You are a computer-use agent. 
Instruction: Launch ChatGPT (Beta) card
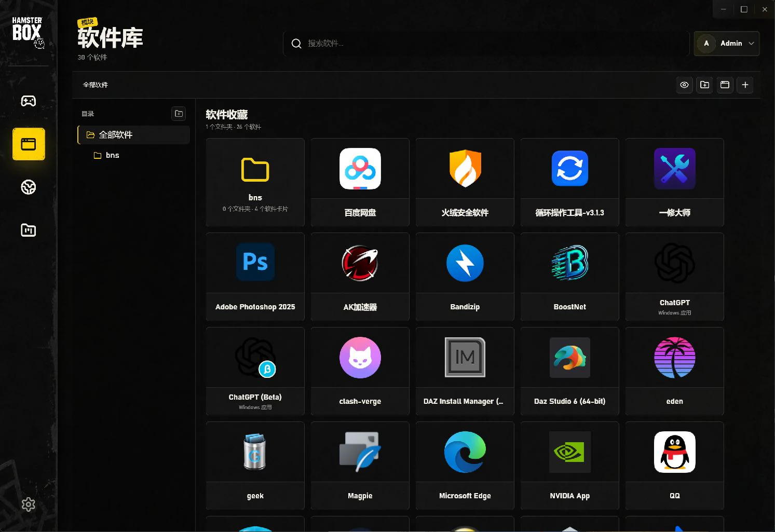point(255,371)
